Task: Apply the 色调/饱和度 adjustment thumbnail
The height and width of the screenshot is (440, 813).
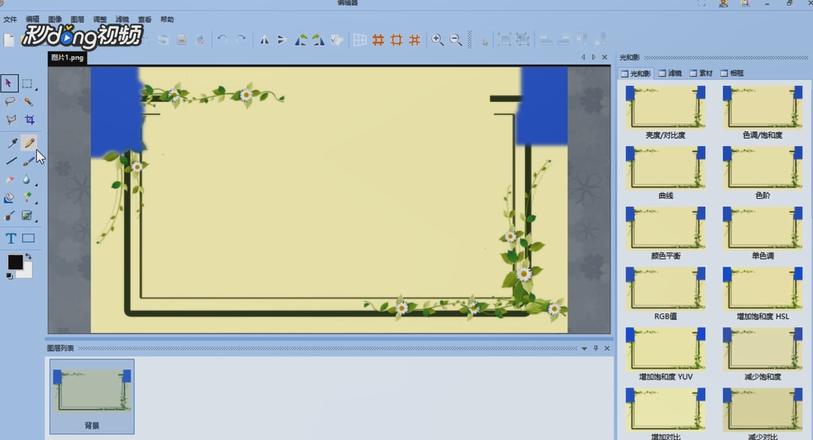Action: (x=763, y=108)
